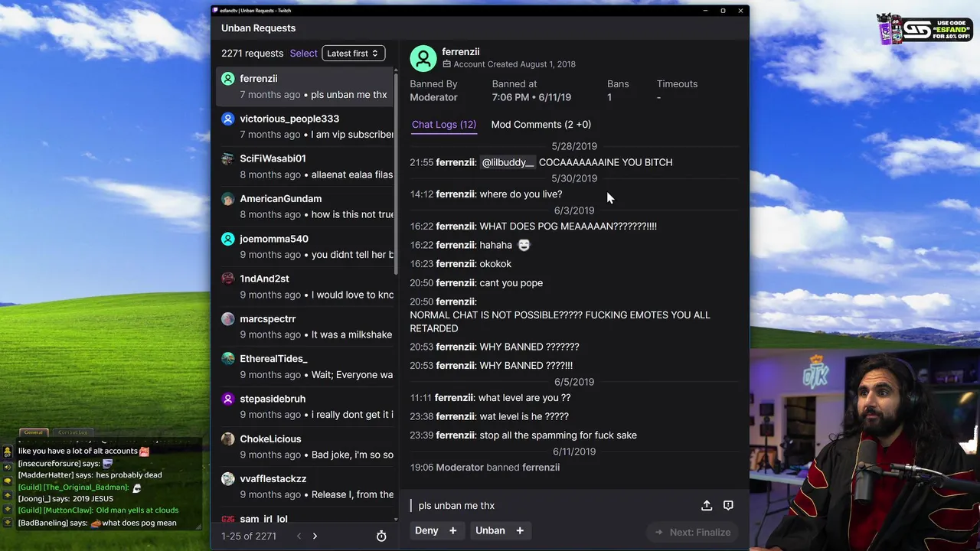Click plus icon next to Unban

tap(520, 530)
